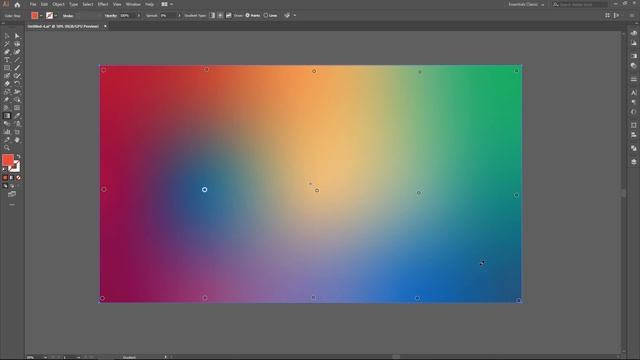Select the Eyedropper tool
640x360 pixels.
tap(17, 116)
